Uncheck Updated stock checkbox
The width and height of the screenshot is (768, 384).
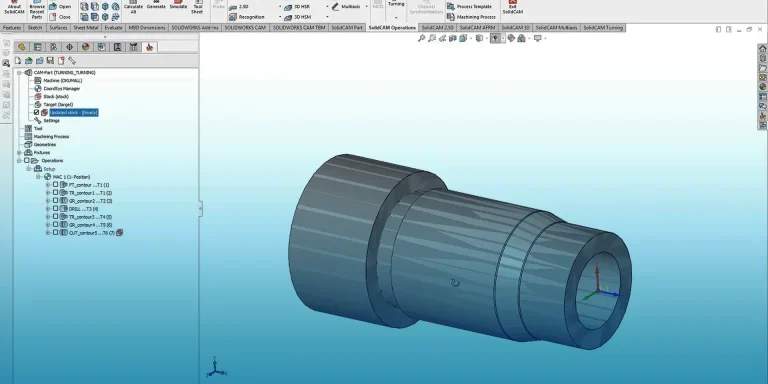coord(36,113)
